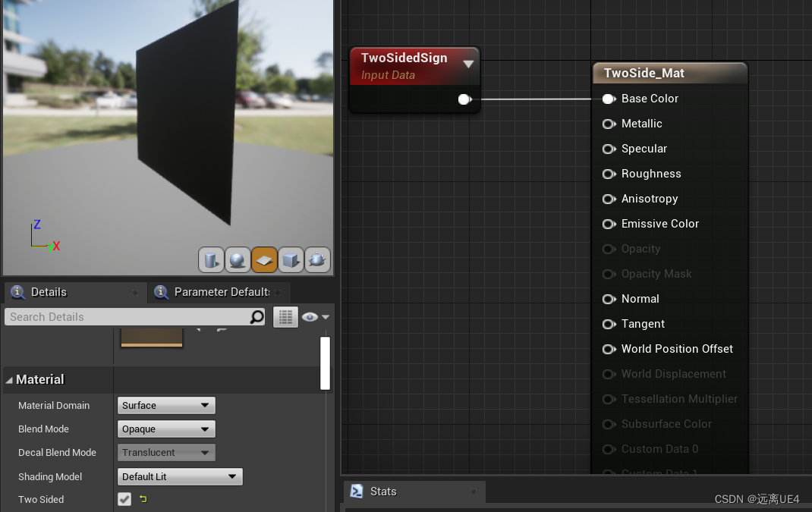Open the Details panel eye view options
The image size is (812, 512).
click(x=310, y=316)
